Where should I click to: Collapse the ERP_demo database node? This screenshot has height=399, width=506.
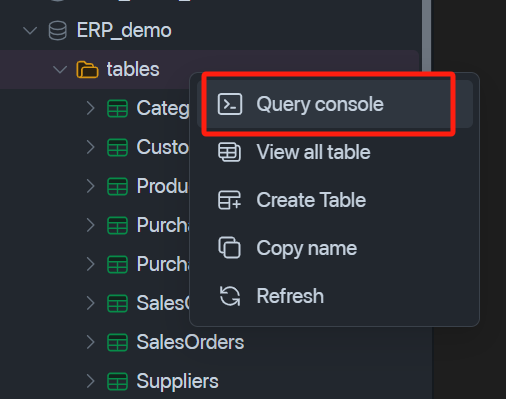click(30, 31)
